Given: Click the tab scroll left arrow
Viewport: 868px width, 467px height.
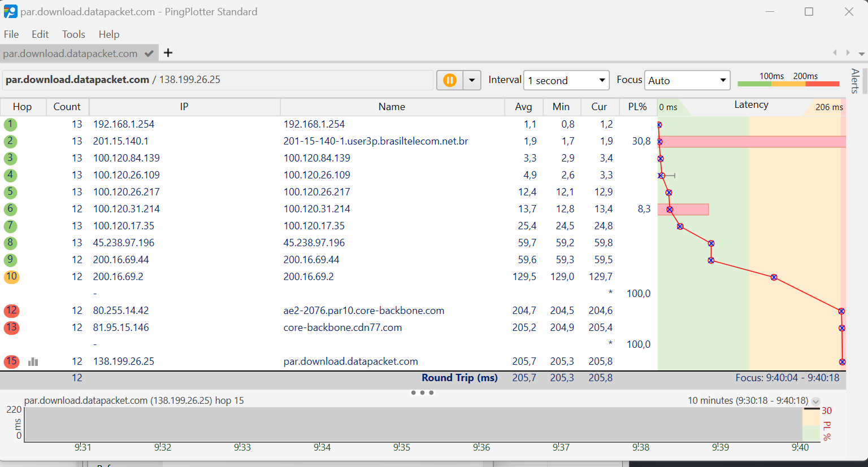Looking at the screenshot, I should click(835, 53).
